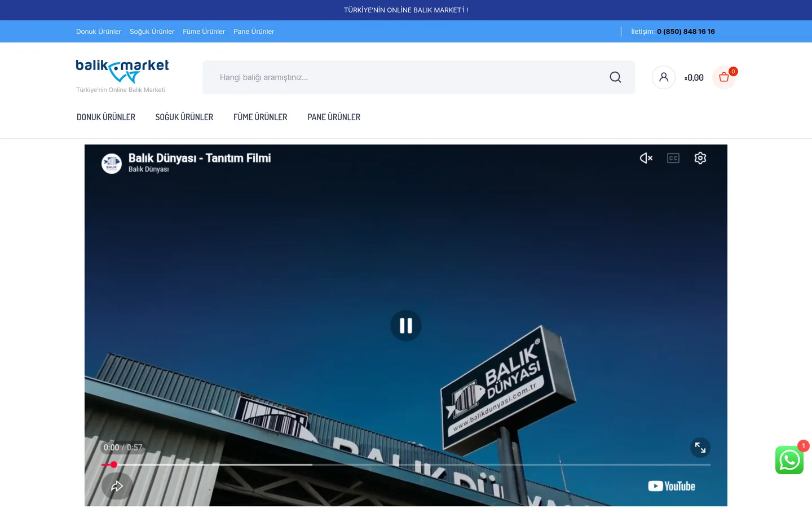812x508 pixels.
Task: Click Pane Ürünler in top blue bar
Action: (254, 32)
